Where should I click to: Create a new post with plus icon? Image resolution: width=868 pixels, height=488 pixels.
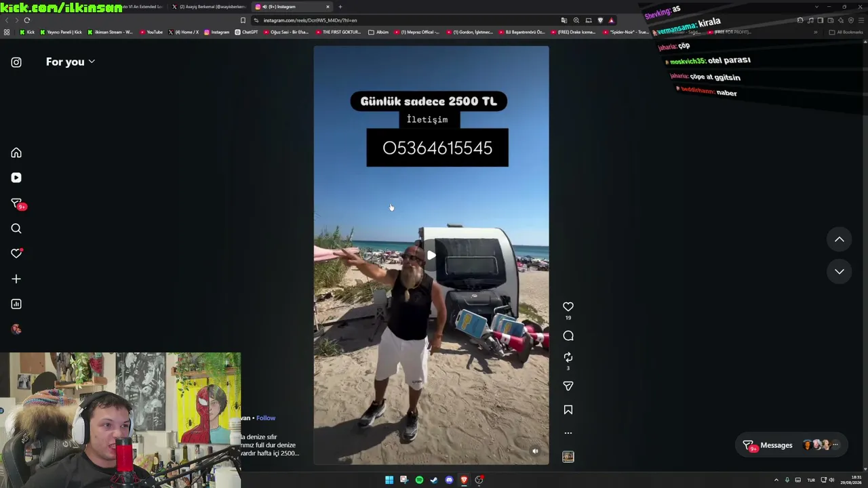coord(16,279)
